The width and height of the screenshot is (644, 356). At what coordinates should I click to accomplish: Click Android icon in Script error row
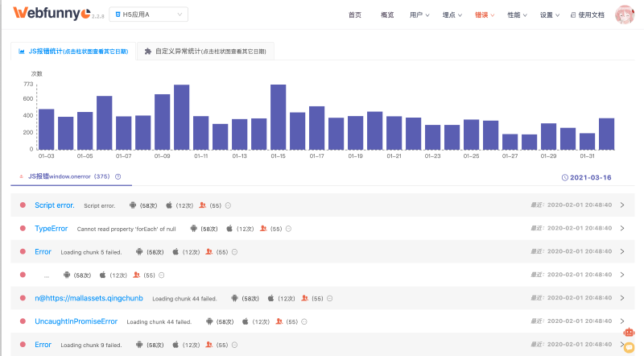[x=131, y=205]
